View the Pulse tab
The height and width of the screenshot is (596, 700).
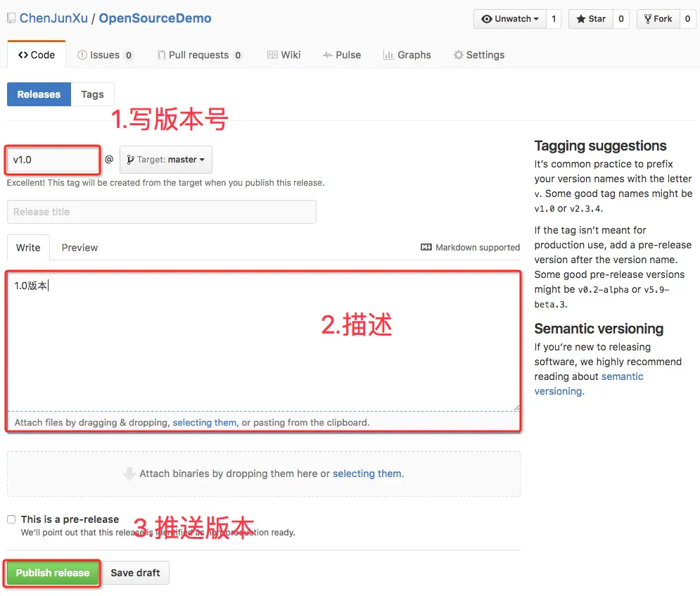click(x=342, y=55)
